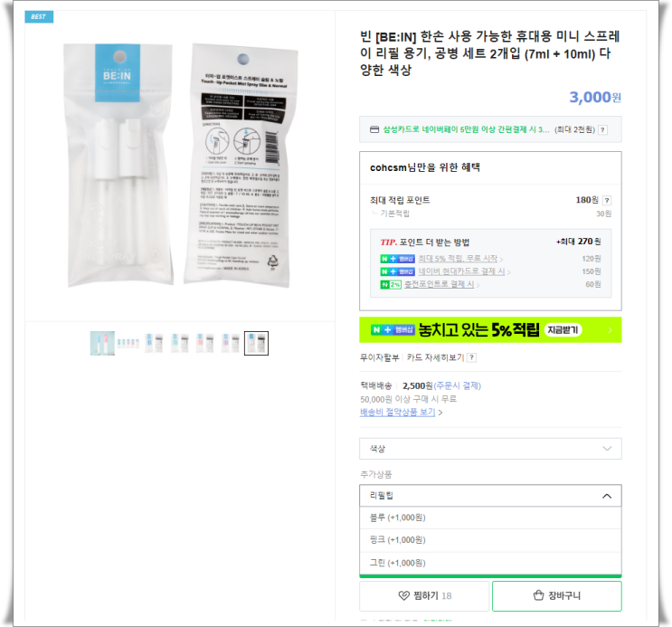Select the pink bottle thumbnail
672x627 pixels.
point(205,343)
